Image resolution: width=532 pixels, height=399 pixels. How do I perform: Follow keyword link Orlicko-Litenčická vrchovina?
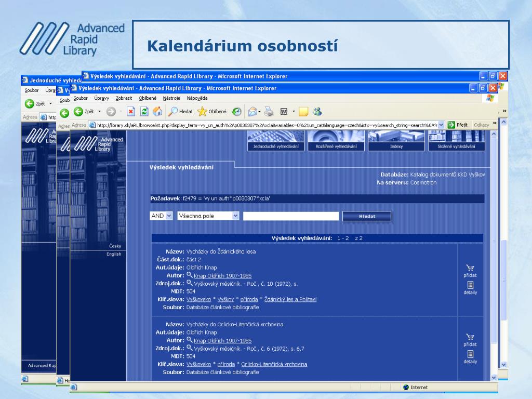pos(274,364)
